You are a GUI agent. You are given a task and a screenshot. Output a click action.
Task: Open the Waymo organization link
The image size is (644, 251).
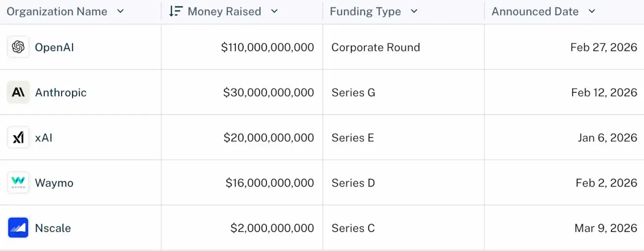(54, 183)
